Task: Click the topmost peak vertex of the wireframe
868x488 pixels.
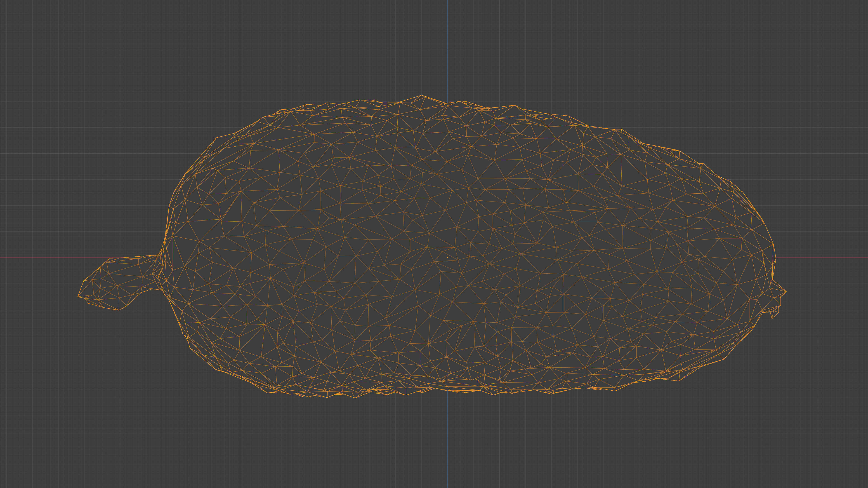Action: coord(422,96)
